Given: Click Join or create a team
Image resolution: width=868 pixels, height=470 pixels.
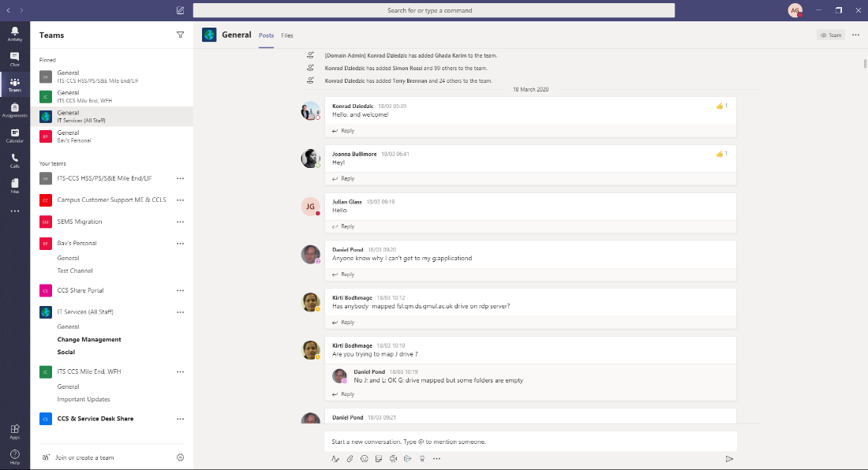Looking at the screenshot, I should click(84, 457).
